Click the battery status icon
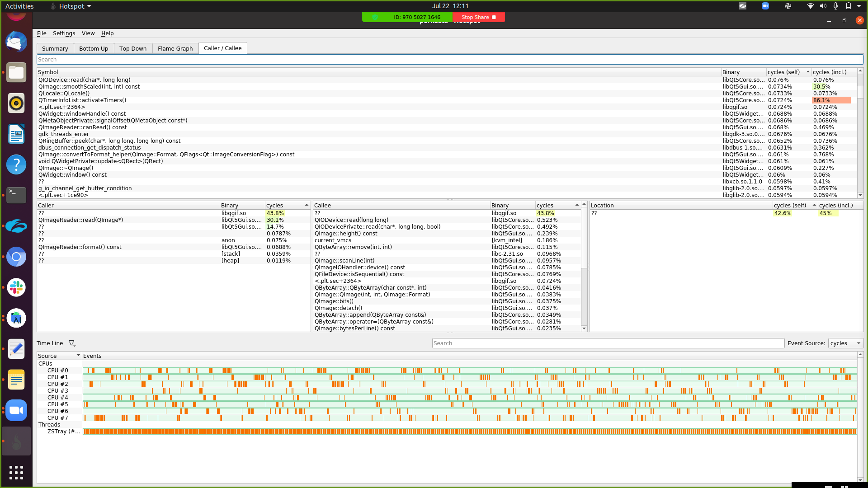Image resolution: width=868 pixels, height=488 pixels. pyautogui.click(x=849, y=6)
